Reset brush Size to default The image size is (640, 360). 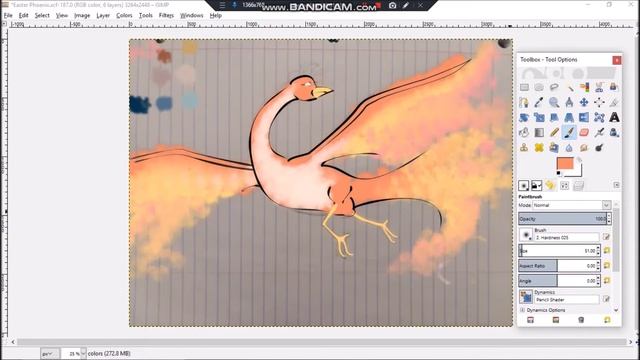pos(607,251)
